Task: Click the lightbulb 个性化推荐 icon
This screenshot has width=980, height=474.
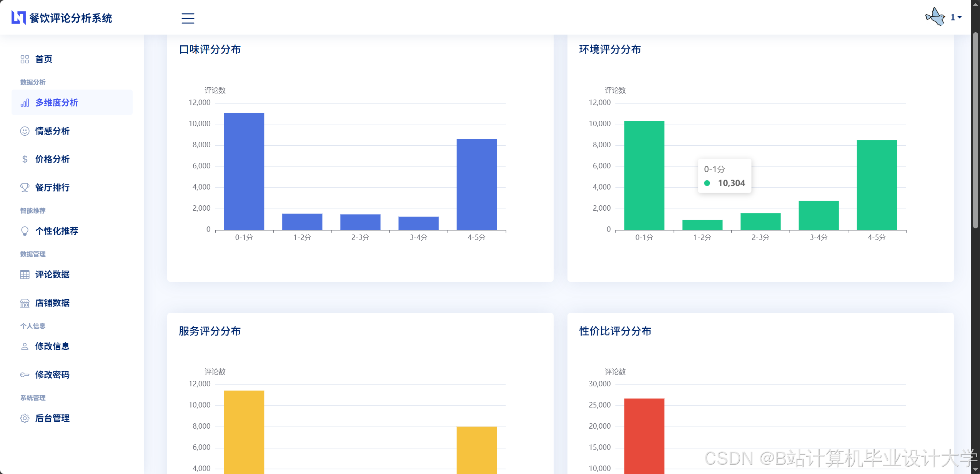Action: [25, 231]
